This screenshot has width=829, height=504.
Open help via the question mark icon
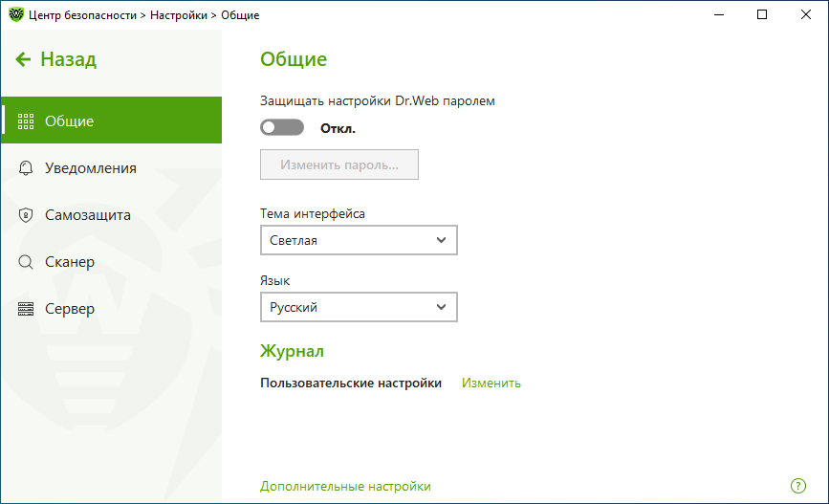coord(797,486)
